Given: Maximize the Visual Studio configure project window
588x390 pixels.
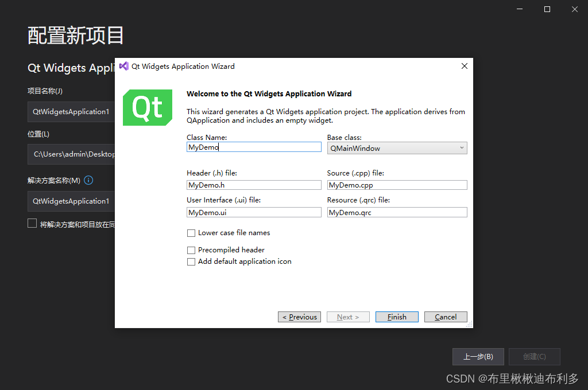Looking at the screenshot, I should point(547,9).
